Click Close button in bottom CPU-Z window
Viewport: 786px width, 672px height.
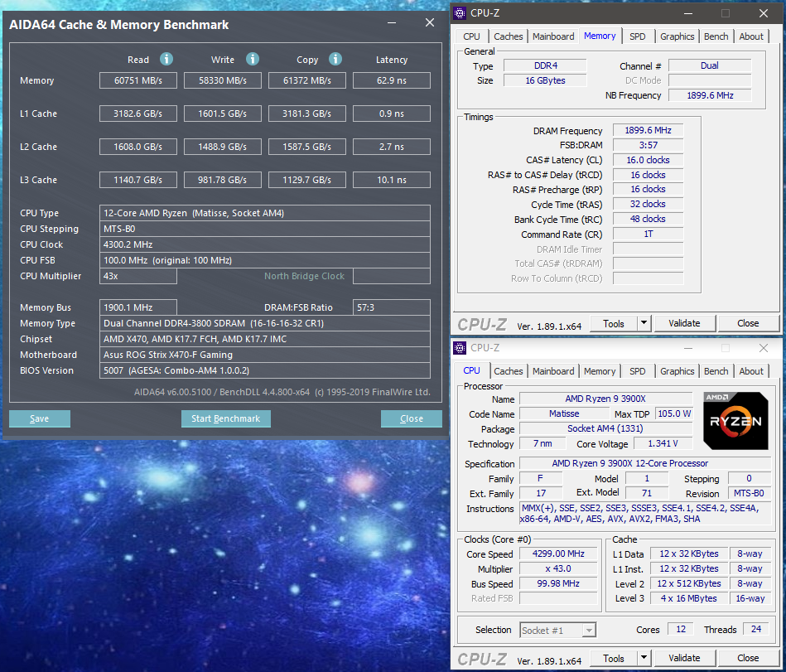748,658
